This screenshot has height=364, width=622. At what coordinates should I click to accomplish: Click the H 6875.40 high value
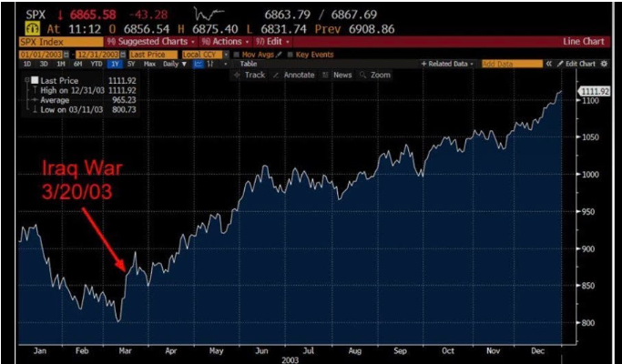click(x=208, y=29)
